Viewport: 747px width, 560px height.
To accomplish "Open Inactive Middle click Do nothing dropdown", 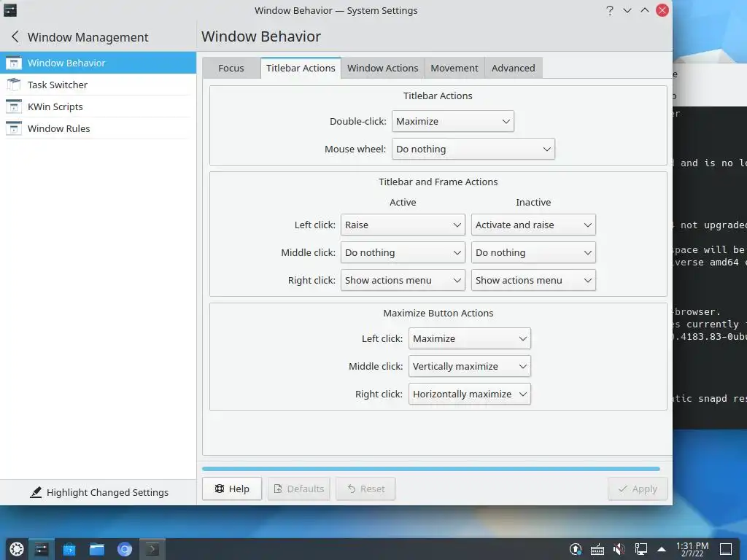I will coord(533,252).
